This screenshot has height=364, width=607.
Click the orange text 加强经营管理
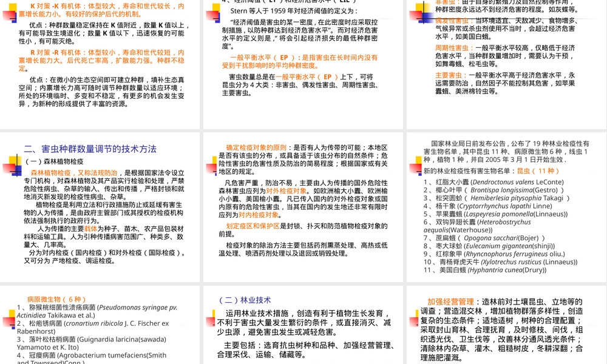pyautogui.click(x=450, y=302)
